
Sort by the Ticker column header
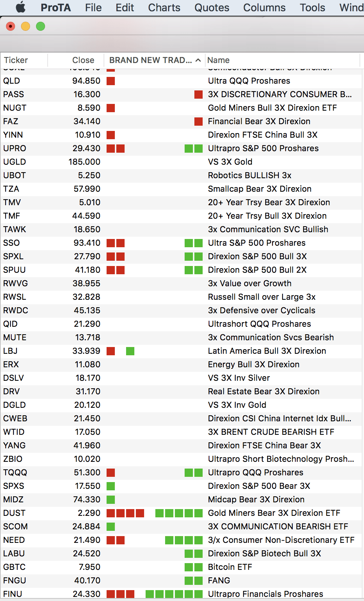coord(16,60)
